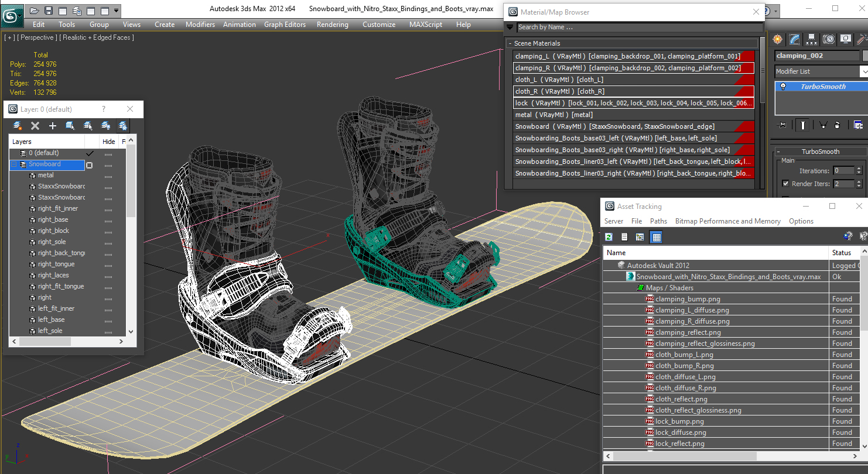Open the Modify command panel tab
The height and width of the screenshot is (474, 868).
click(x=794, y=39)
